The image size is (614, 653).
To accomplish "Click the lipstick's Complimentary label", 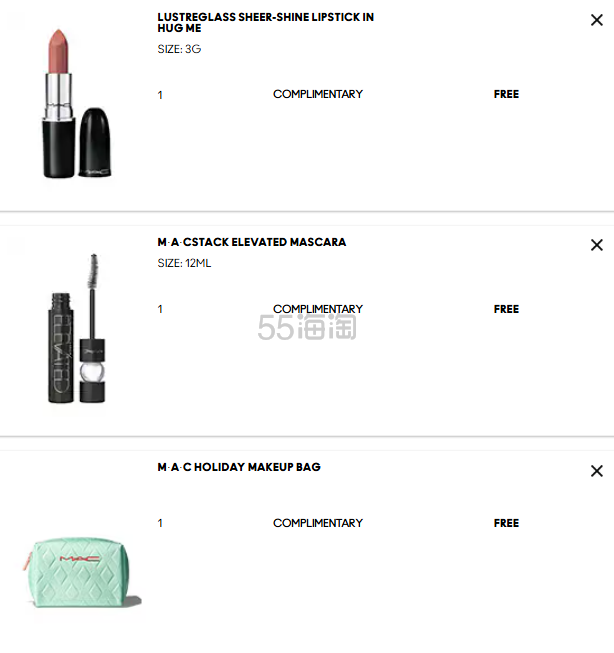I will coord(318,94).
